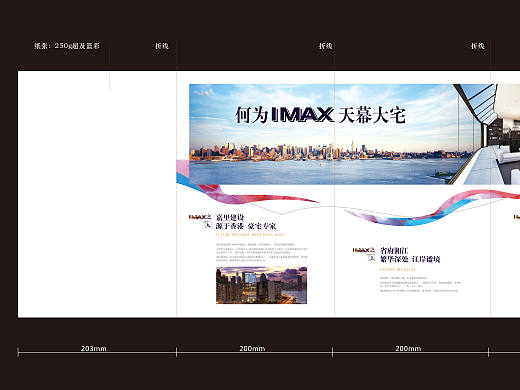Click the headline 何为IMAX天幕大宅
The height and width of the screenshot is (390, 520).
tap(320, 115)
